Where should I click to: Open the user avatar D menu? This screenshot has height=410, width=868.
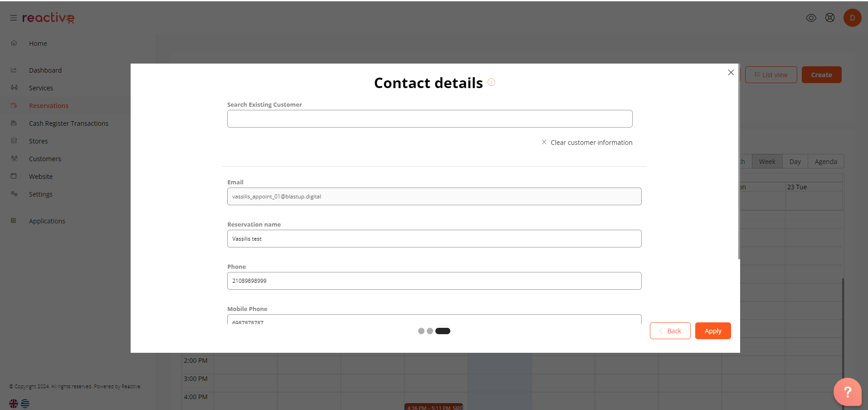(852, 18)
